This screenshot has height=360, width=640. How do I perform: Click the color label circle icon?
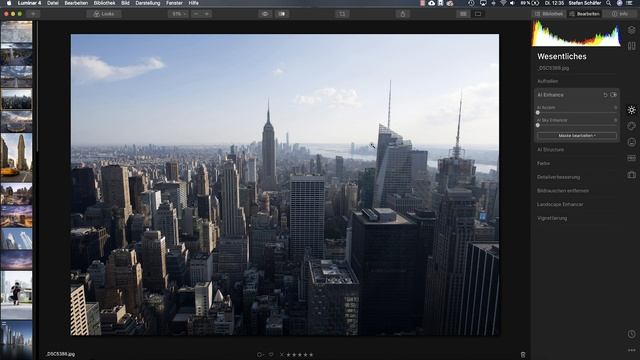tap(260, 355)
